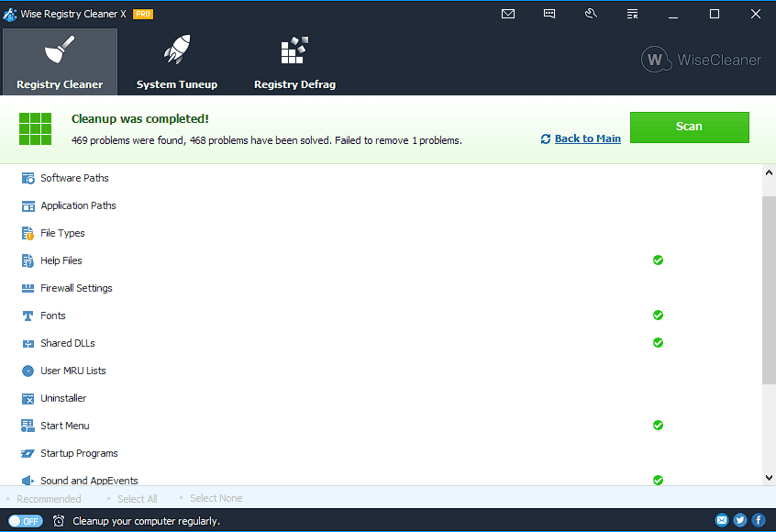Click the Facebook icon in status bar

759,520
